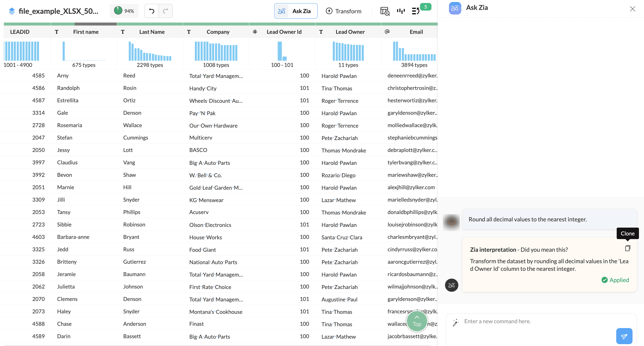Send command with the paper plane button
Image resolution: width=644 pixels, height=346 pixels.
coord(624,336)
